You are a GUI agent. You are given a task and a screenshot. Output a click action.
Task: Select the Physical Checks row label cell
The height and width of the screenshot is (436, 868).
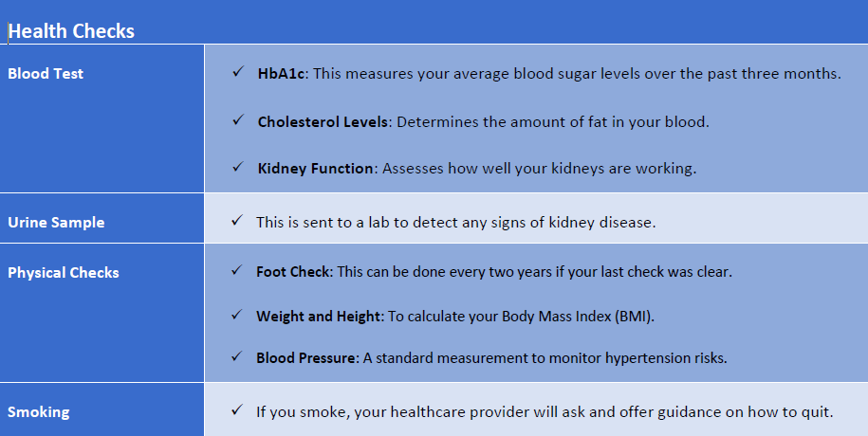(x=102, y=313)
